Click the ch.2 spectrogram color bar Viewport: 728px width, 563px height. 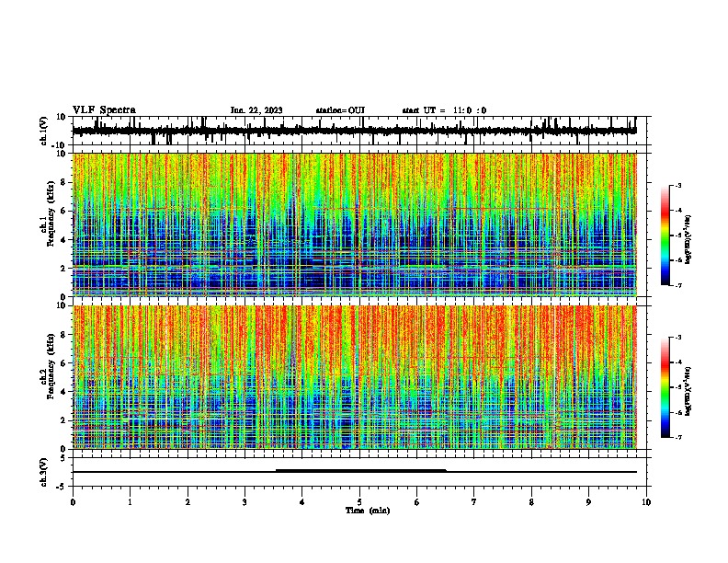(665, 387)
